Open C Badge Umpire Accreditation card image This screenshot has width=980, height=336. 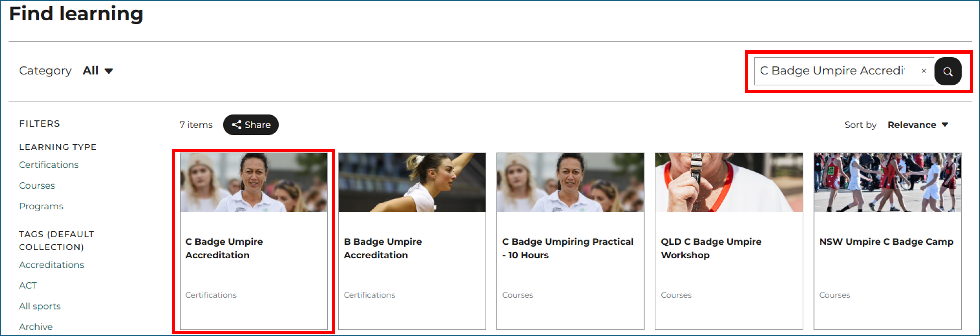tap(254, 183)
